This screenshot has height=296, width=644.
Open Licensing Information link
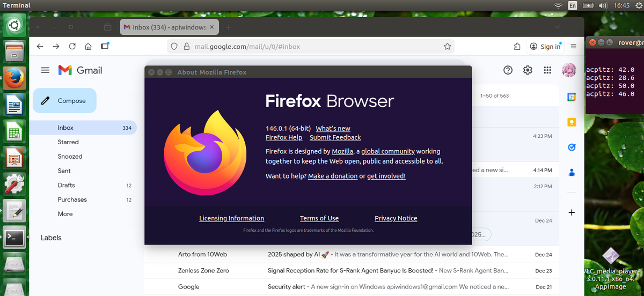pyautogui.click(x=231, y=218)
